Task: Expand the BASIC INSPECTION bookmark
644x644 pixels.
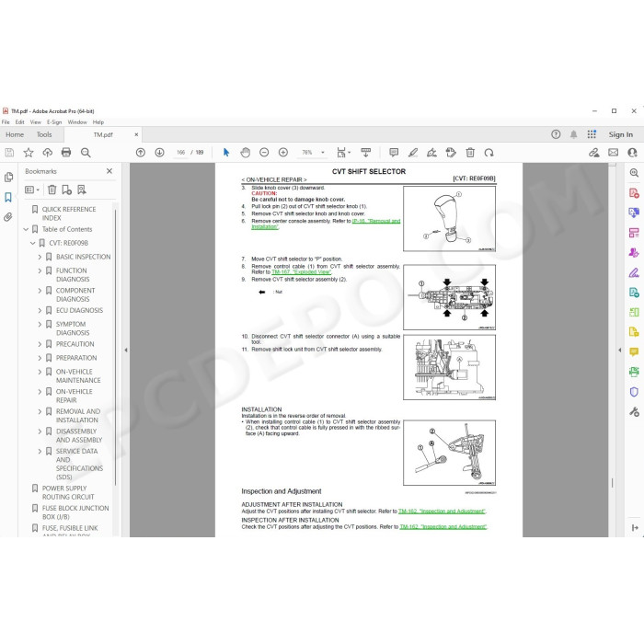Action: coord(40,257)
